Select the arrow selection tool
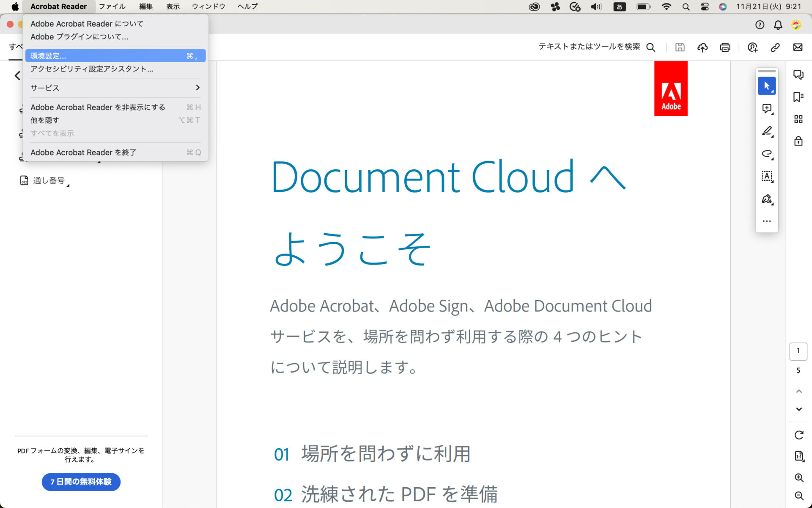 coord(767,86)
